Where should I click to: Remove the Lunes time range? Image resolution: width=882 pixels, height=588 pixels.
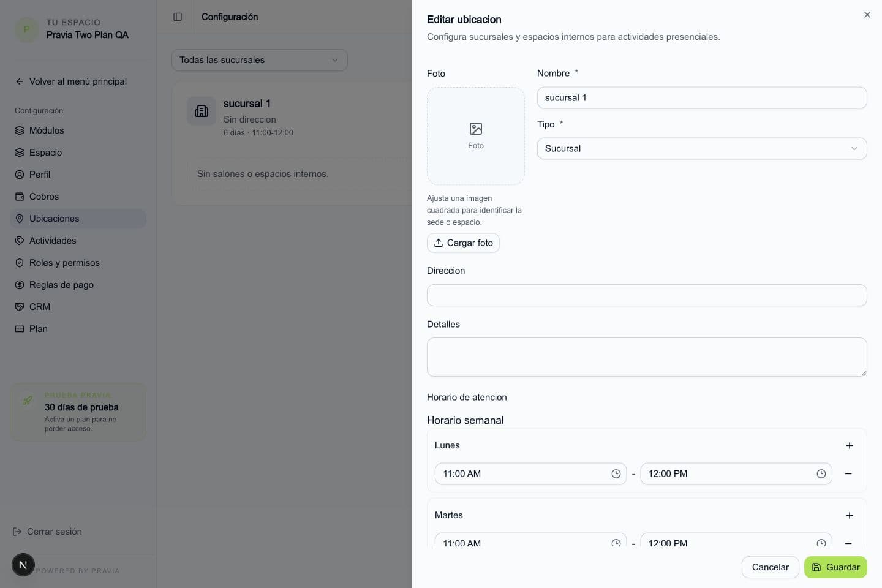(848, 473)
